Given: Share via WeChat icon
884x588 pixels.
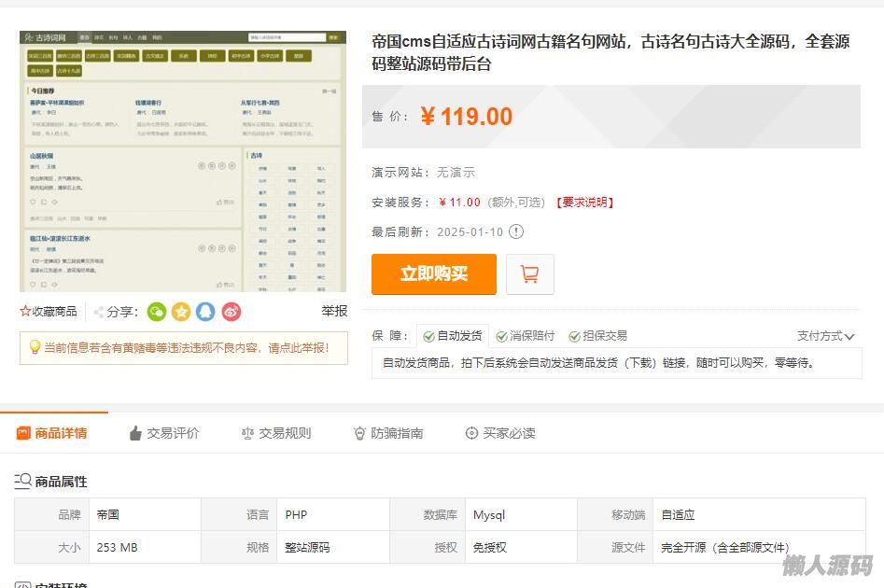Looking at the screenshot, I should [x=156, y=312].
